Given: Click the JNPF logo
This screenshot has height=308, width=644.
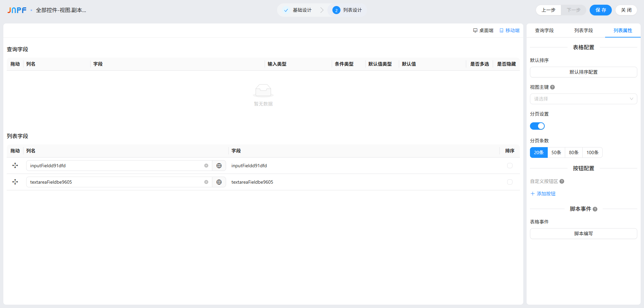Looking at the screenshot, I should click(x=17, y=10).
